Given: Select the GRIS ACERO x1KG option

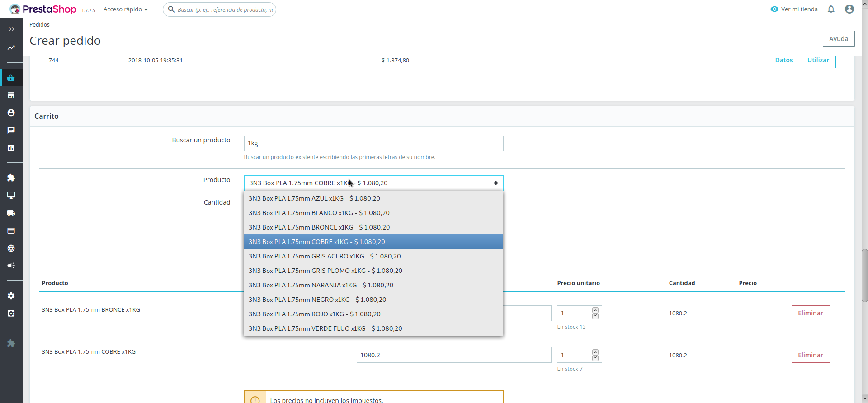Looking at the screenshot, I should [x=373, y=256].
